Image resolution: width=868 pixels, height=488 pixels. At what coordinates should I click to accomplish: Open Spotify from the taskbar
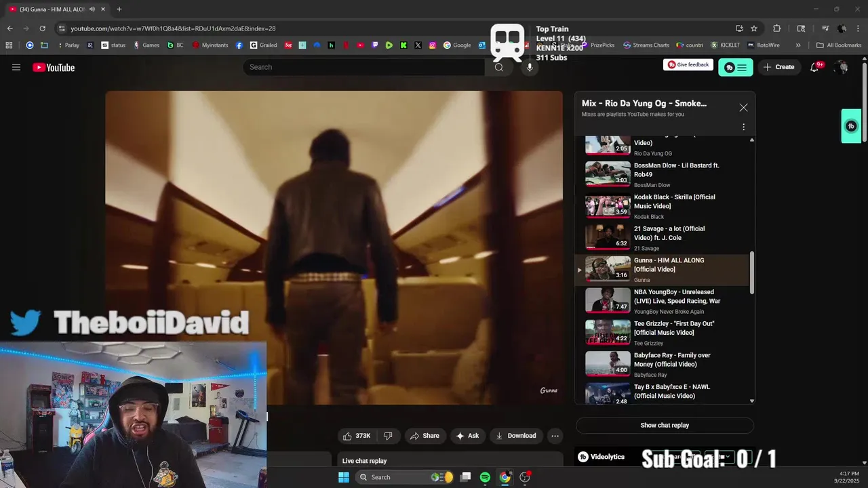tap(485, 477)
